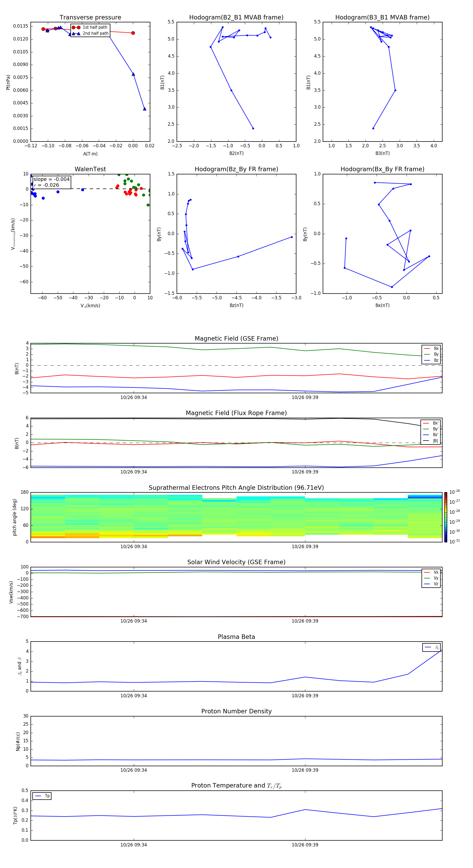Click 'Solar Wind Velocity (GSE Frame)' title

point(236,562)
